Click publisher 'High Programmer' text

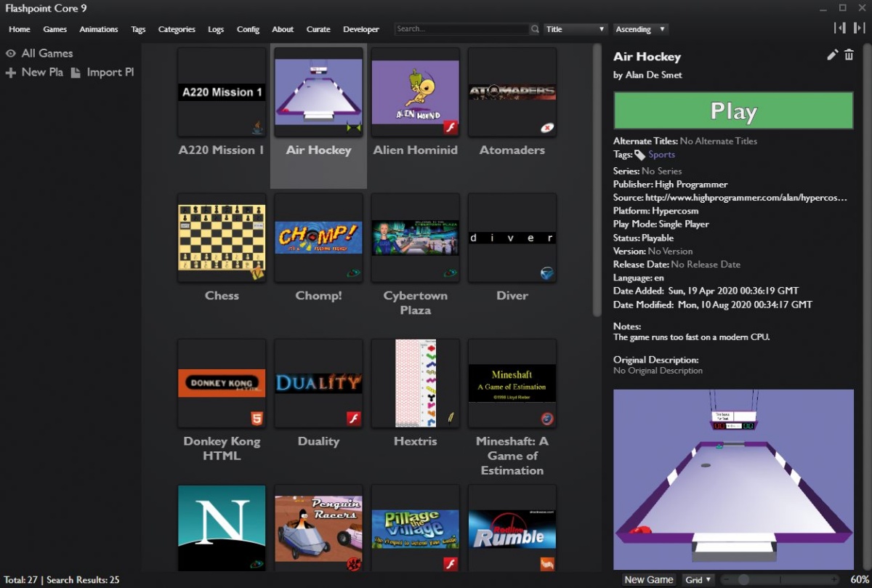click(691, 185)
